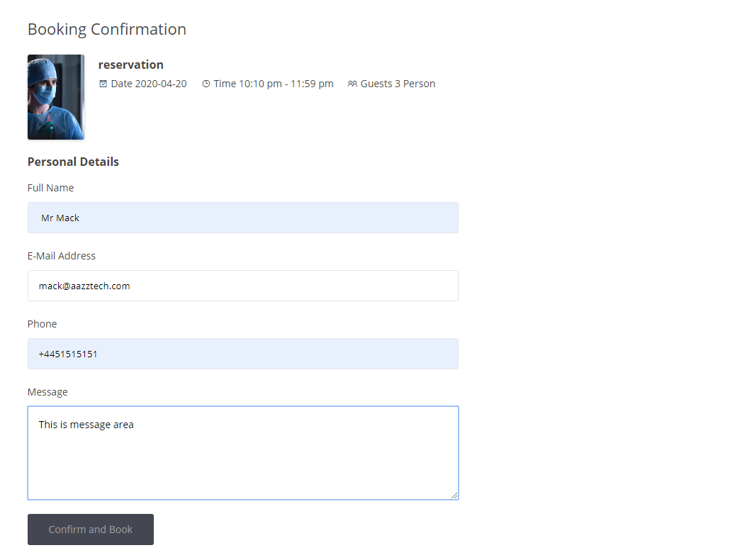
Task: Click the guests icon next to Guests
Action: (x=352, y=84)
